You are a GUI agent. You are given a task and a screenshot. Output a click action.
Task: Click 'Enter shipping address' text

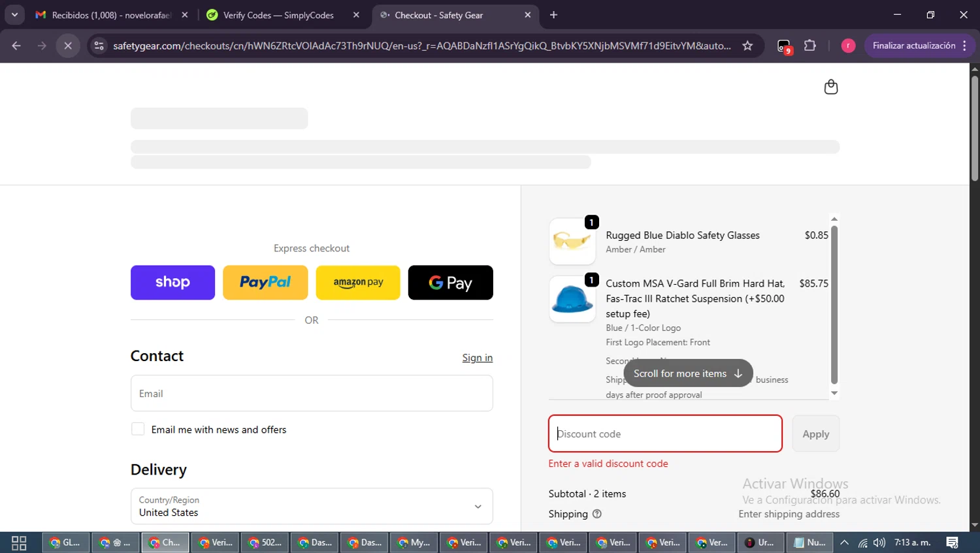789,514
